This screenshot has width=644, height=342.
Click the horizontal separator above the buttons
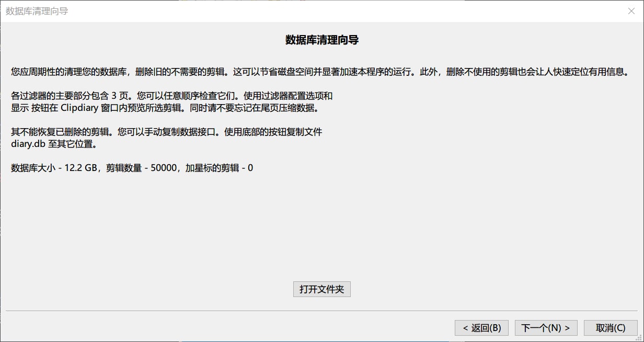click(321, 311)
